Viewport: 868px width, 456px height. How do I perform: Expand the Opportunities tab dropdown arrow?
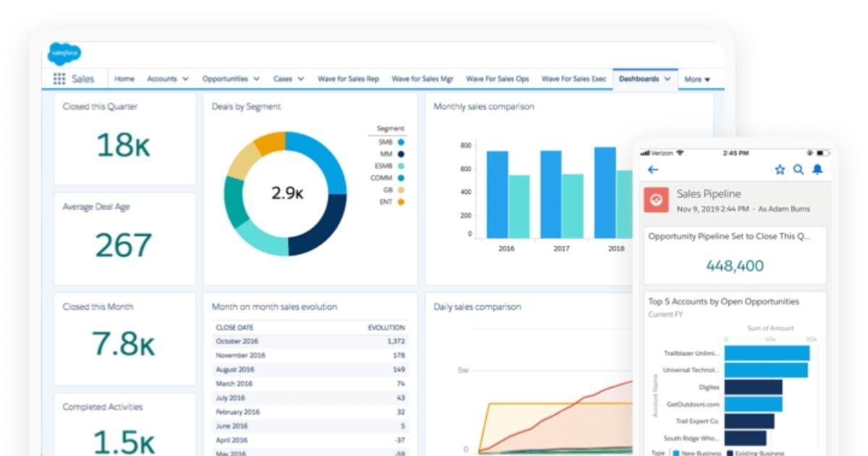256,79
